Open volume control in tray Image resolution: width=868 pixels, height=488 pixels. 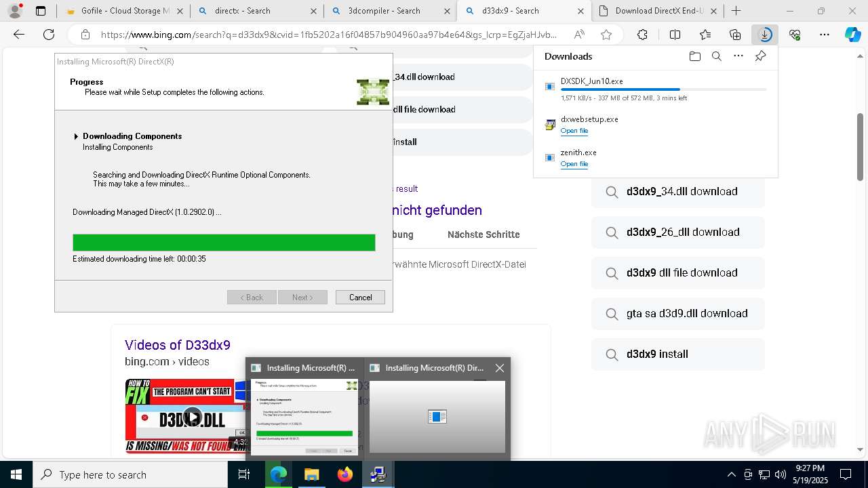(x=780, y=474)
